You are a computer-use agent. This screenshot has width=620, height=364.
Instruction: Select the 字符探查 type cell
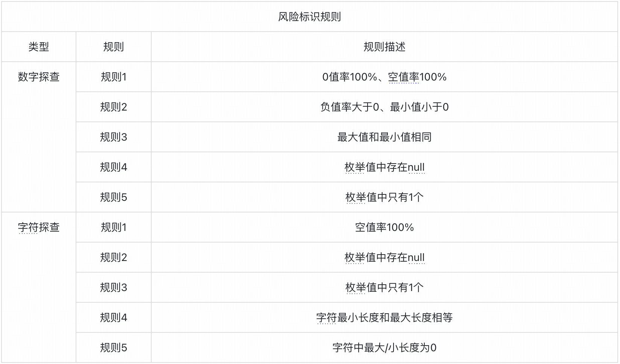(x=39, y=228)
